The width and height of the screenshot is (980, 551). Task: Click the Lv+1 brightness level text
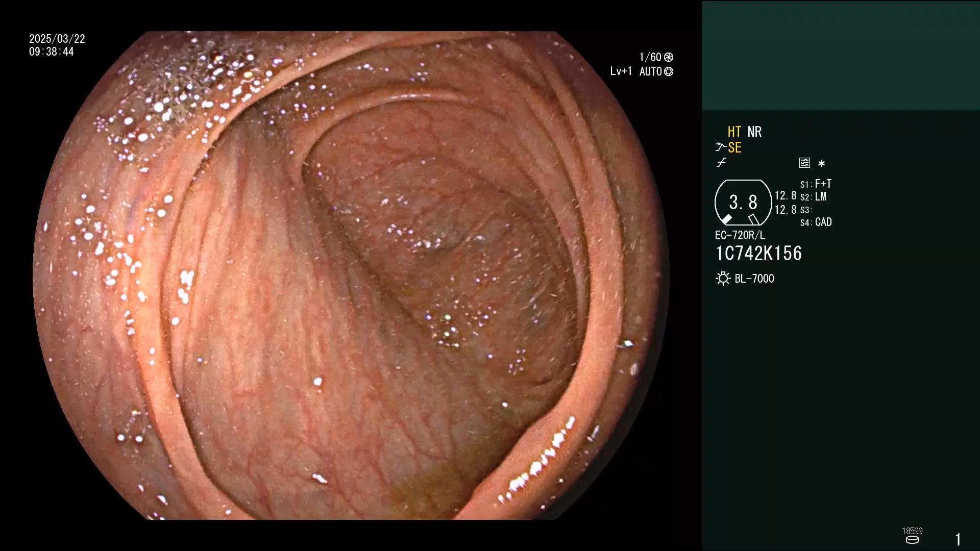[x=621, y=71]
